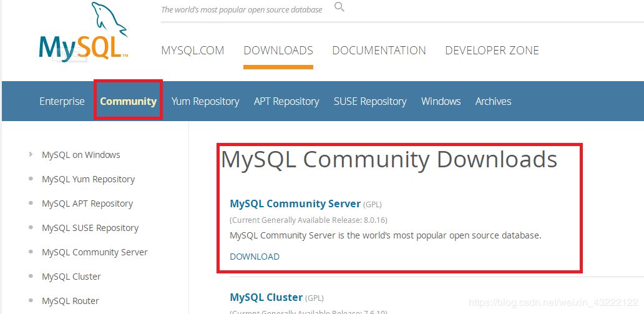The height and width of the screenshot is (314, 644).
Task: Open Yum Repository in blue bar
Action: [205, 102]
